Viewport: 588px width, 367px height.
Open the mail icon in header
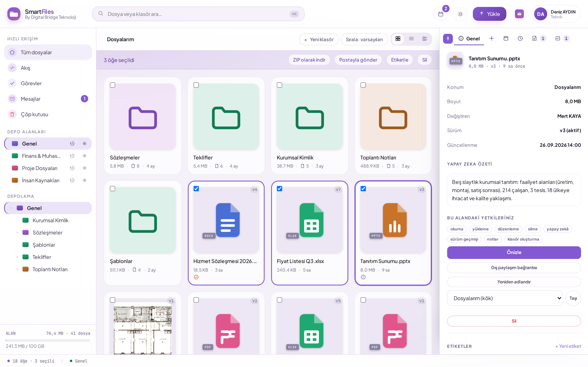519,14
